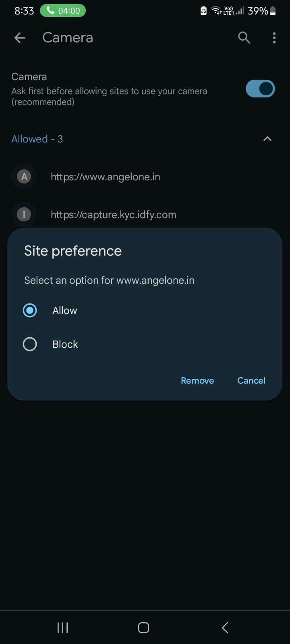Screen dimensions: 290x644
Task: Open the three-dot overflow menu
Action: click(x=274, y=38)
